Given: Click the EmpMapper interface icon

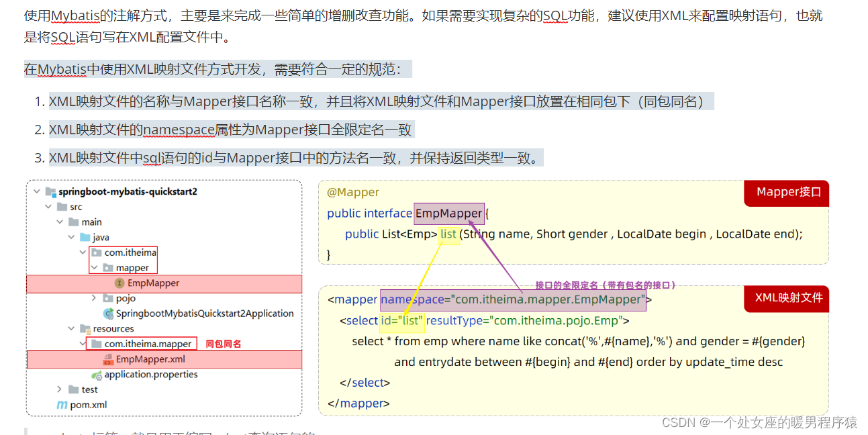Looking at the screenshot, I should point(119,283).
